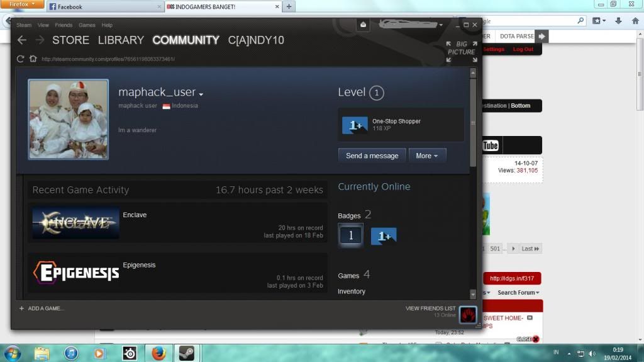The height and width of the screenshot is (362, 644).
Task: Open VIEW FRIENDS LIST
Action: [430, 308]
